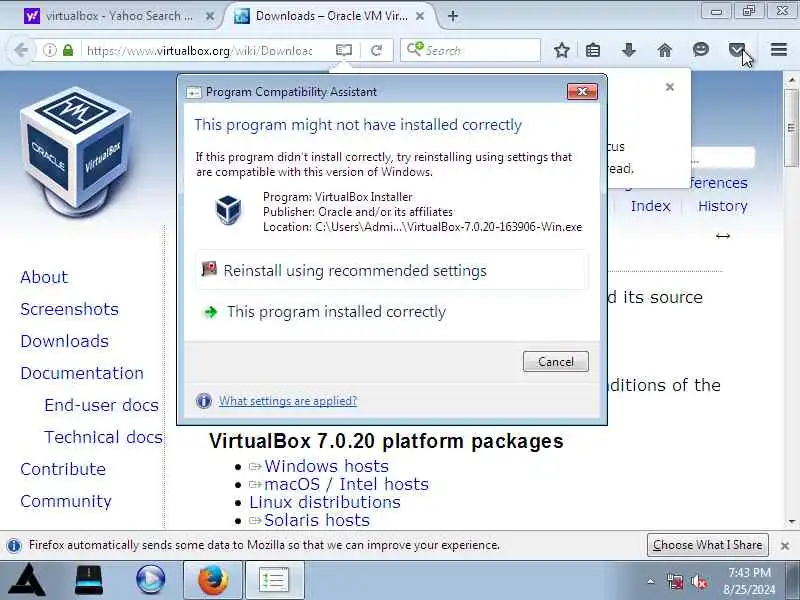Open a new tab with plus button
The height and width of the screenshot is (600, 800).
(x=453, y=16)
